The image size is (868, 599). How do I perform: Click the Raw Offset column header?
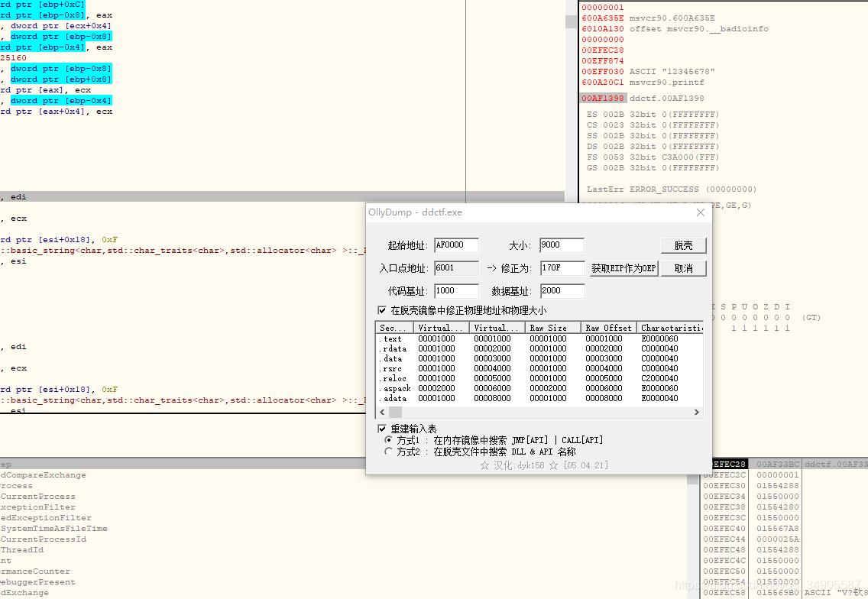pos(608,328)
